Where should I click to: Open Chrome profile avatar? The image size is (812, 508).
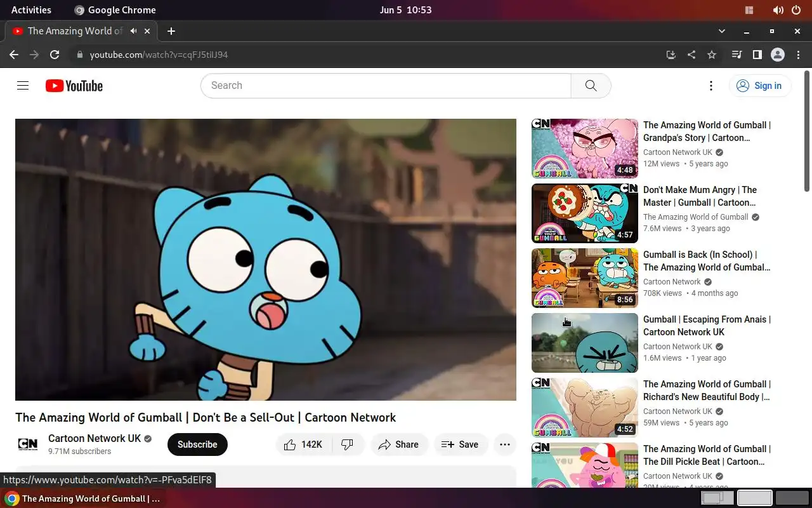click(x=778, y=55)
